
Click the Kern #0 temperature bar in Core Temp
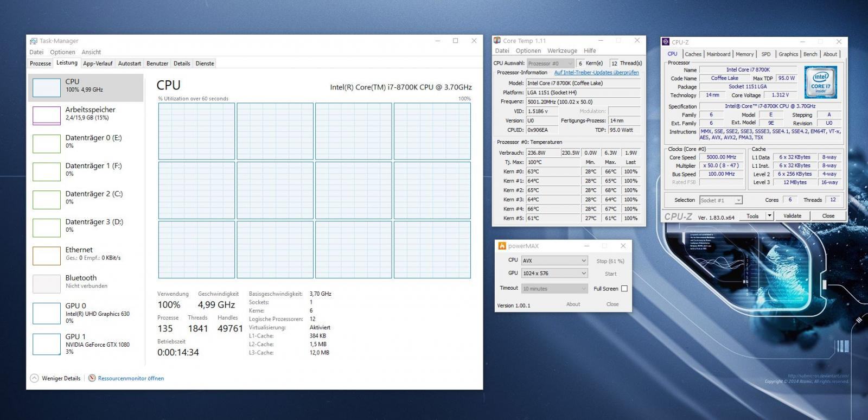coord(553,171)
